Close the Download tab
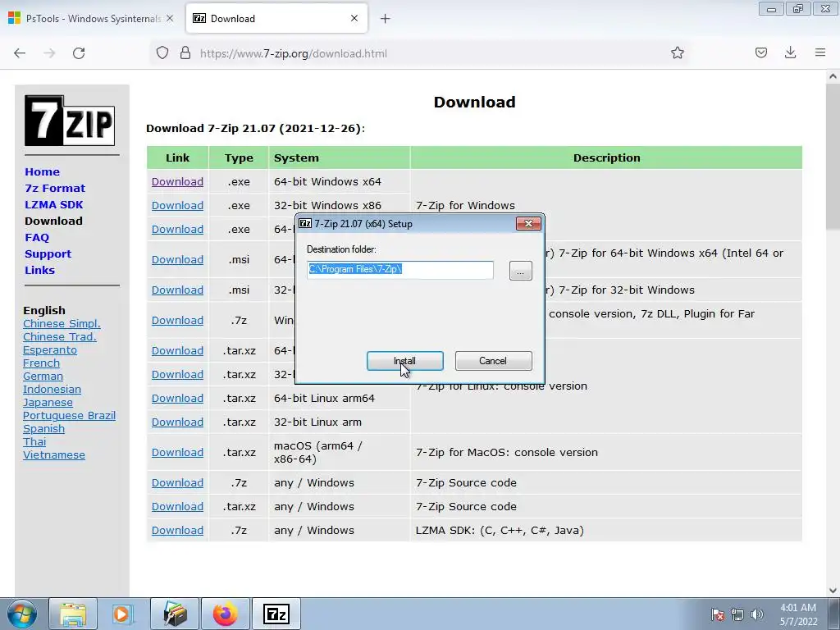This screenshot has height=630, width=840. 354,18
